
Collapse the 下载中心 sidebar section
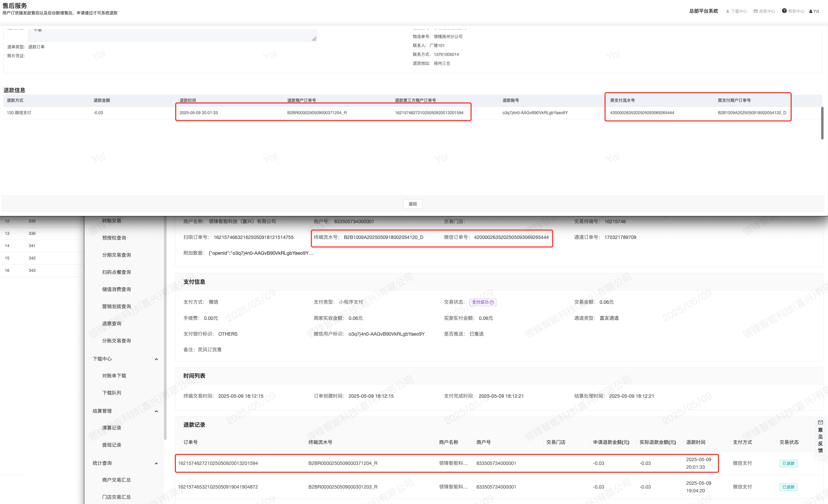pyautogui.click(x=156, y=359)
